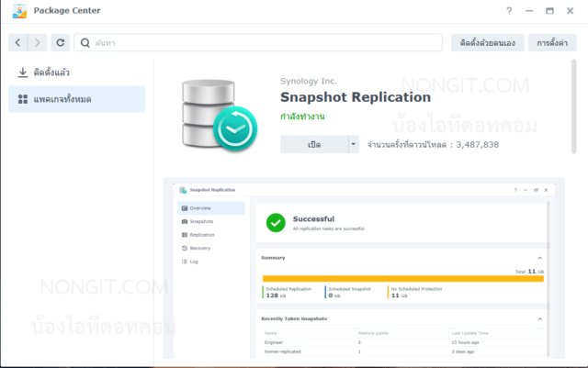The height and width of the screenshot is (368, 588).
Task: Open ติดตั้งด้วยตนเอง manual install
Action: (488, 43)
